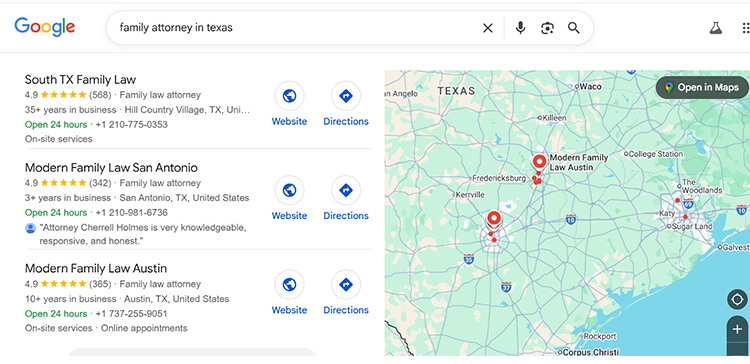
Task: Get directions to Modern Family Law Austin
Action: pyautogui.click(x=346, y=285)
